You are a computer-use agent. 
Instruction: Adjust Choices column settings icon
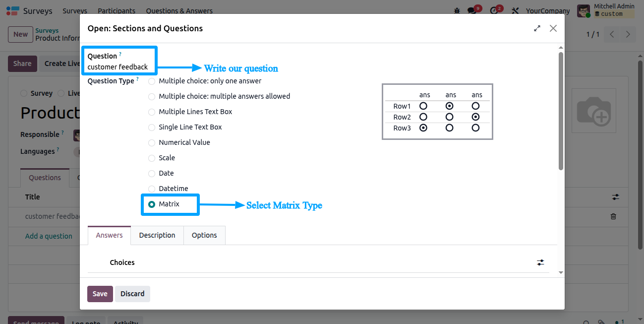540,262
